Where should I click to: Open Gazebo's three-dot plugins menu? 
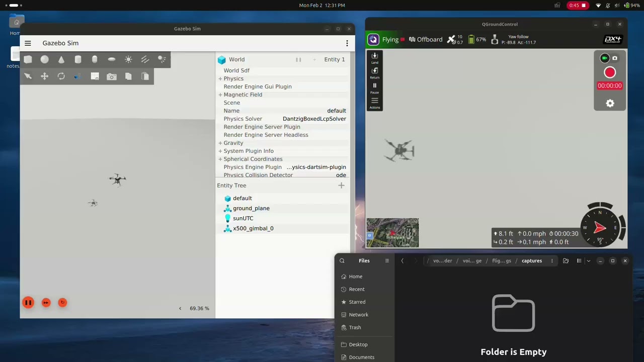347,43
